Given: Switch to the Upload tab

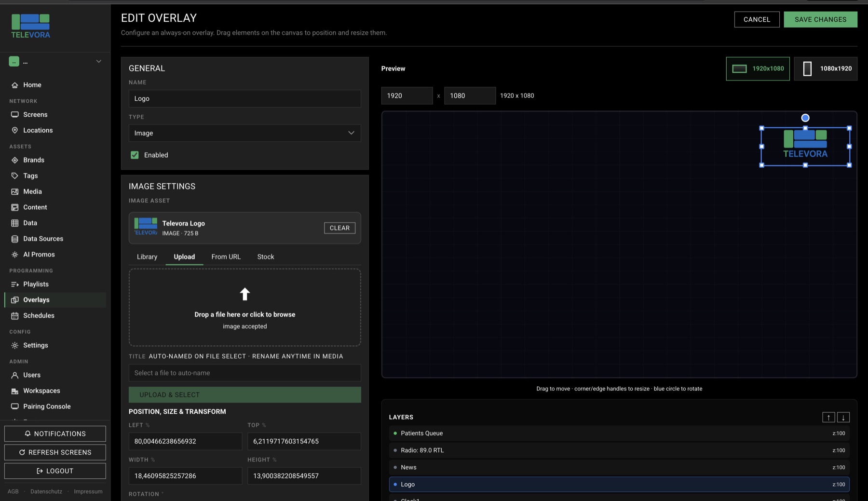Looking at the screenshot, I should [x=184, y=257].
